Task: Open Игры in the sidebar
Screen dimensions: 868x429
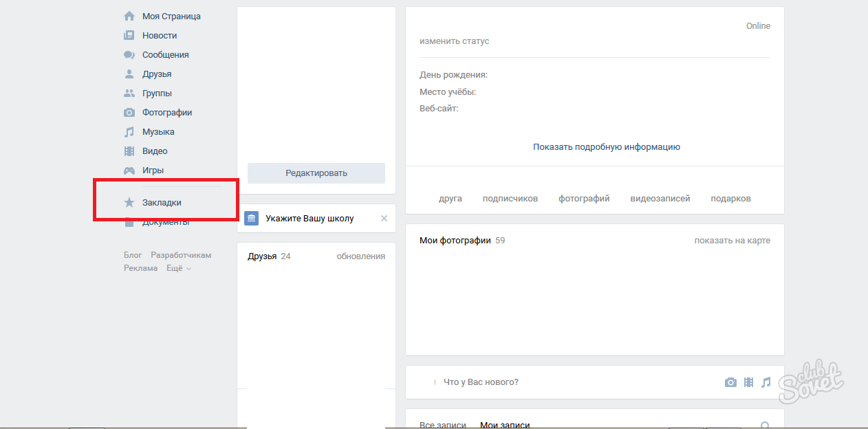Action: coord(153,170)
